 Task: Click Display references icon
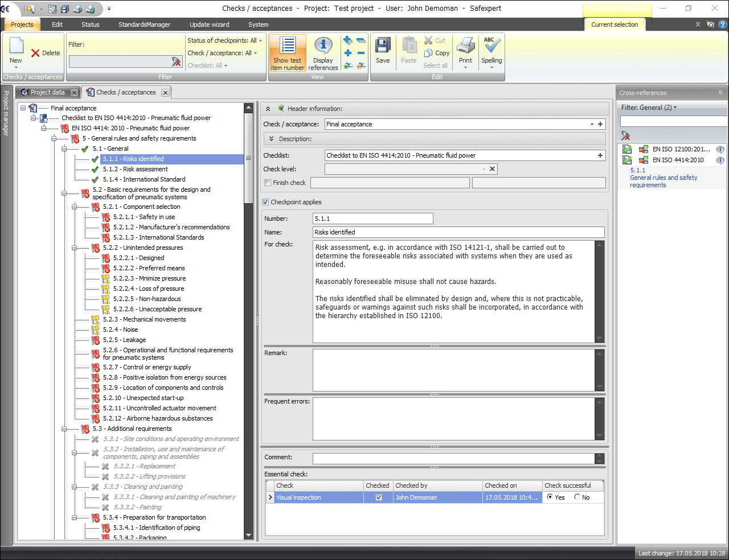[x=323, y=52]
